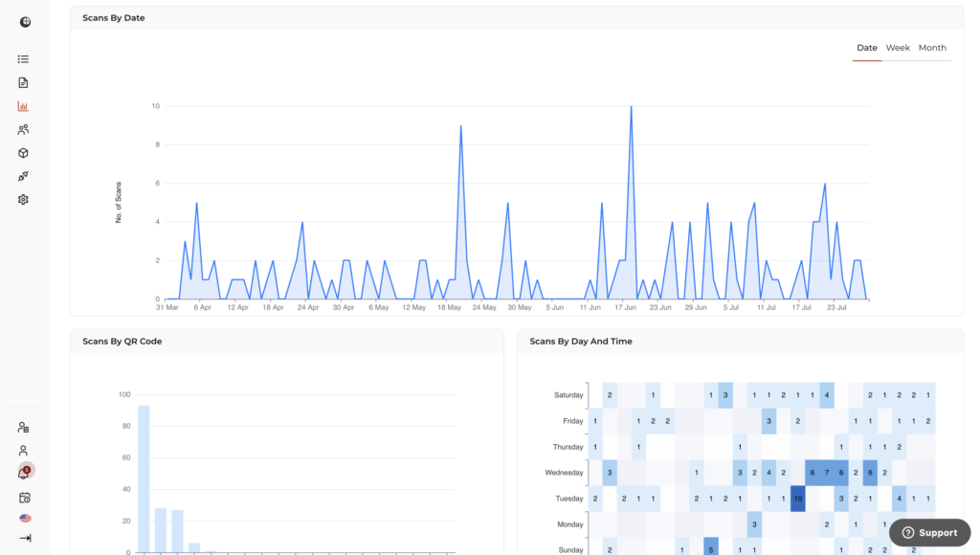Click the US flag language icon

coord(25,518)
